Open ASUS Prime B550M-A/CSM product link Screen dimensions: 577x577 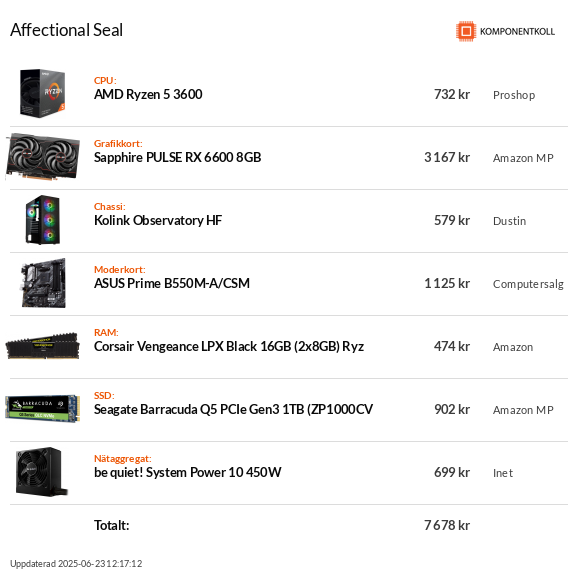tap(172, 283)
